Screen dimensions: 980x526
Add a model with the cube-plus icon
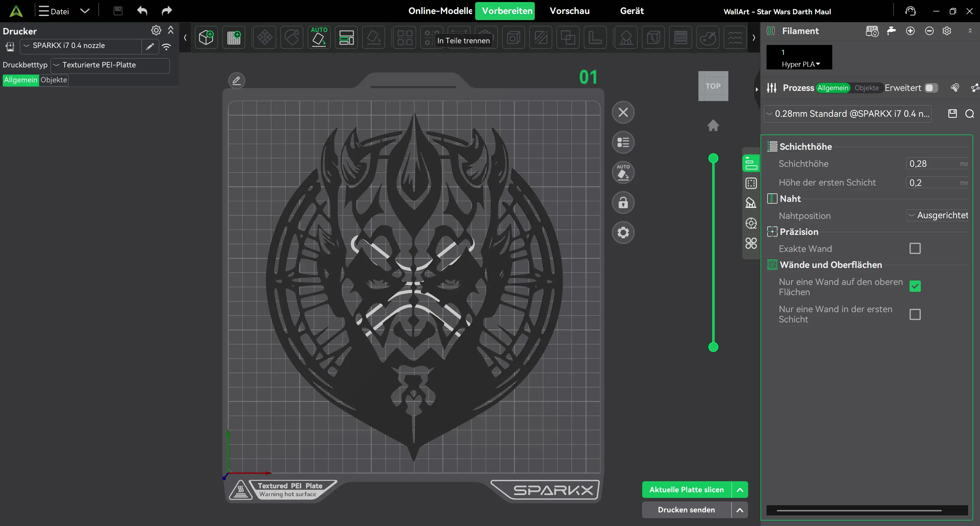coord(206,37)
